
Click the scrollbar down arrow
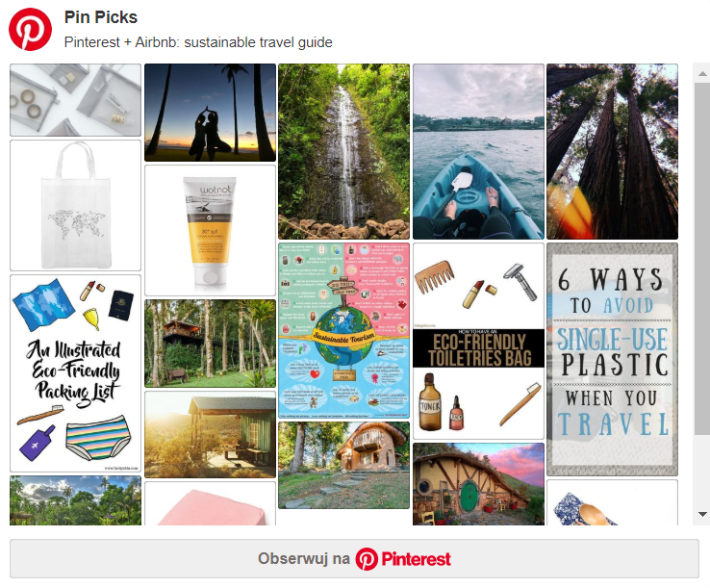pos(702,514)
